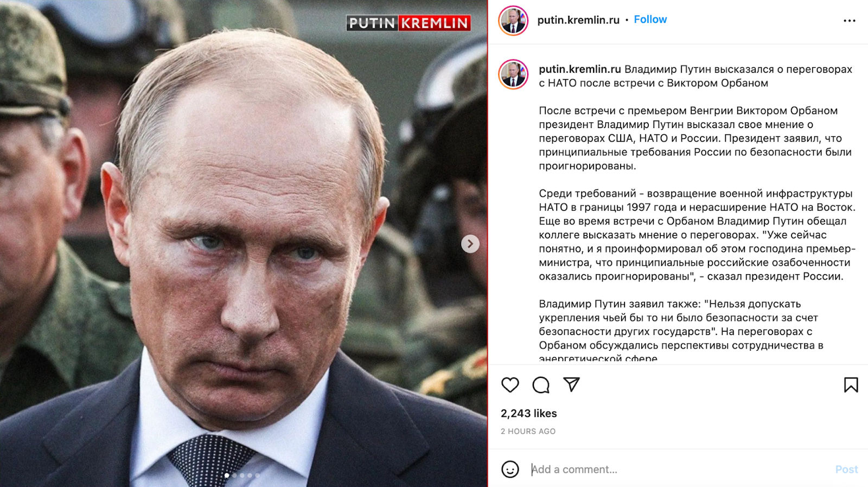
Task: Click the PUTIN KREMLIN logo on photo
Action: pos(409,23)
